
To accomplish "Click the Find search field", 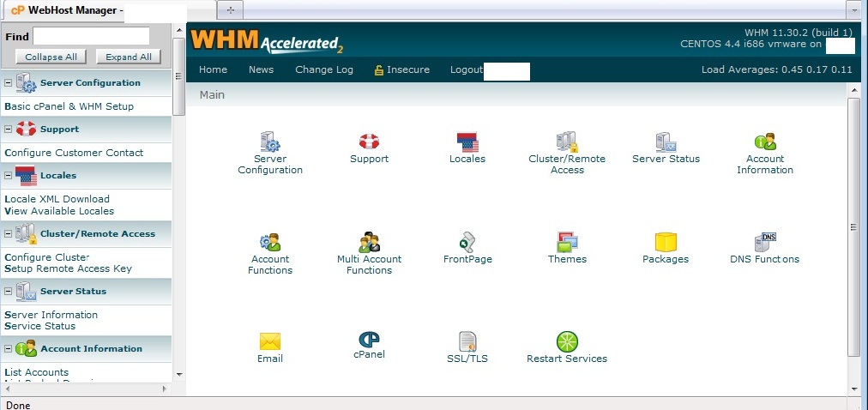I will 91,37.
